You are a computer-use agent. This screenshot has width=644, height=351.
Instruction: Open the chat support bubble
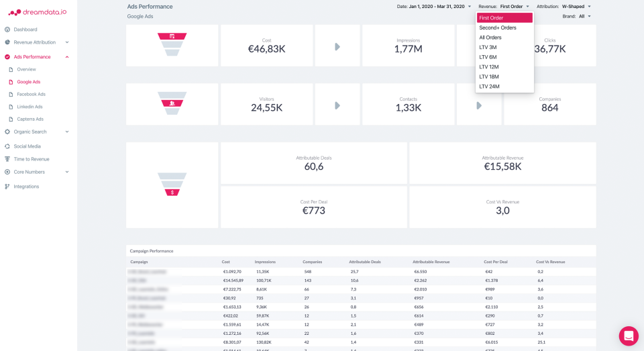629,336
